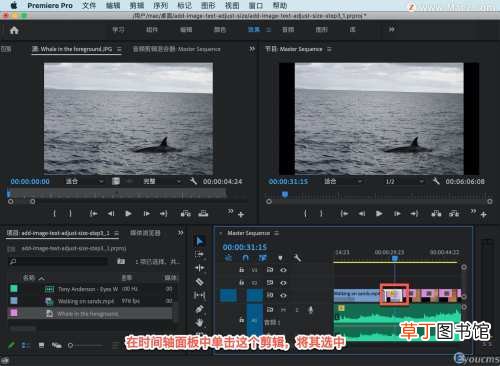Open Program monitor zoom level dropdown
Screen dimensions: 500x366
coord(343,181)
